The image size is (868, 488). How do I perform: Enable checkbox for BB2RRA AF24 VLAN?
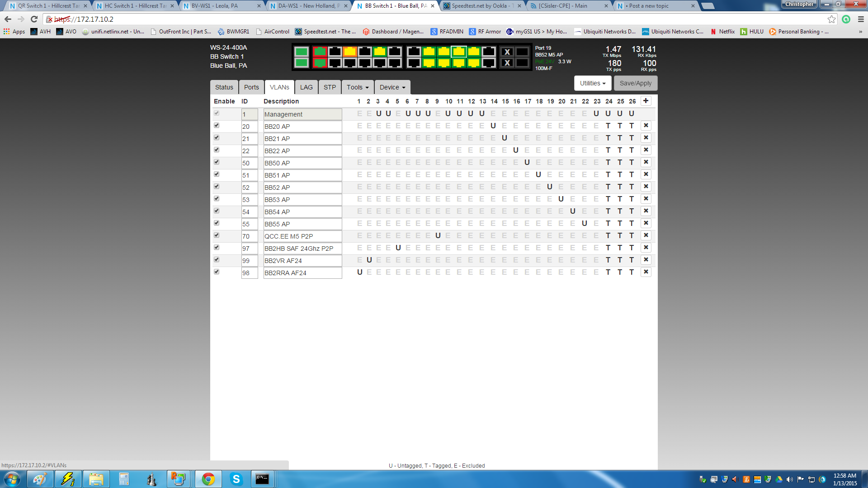217,272
